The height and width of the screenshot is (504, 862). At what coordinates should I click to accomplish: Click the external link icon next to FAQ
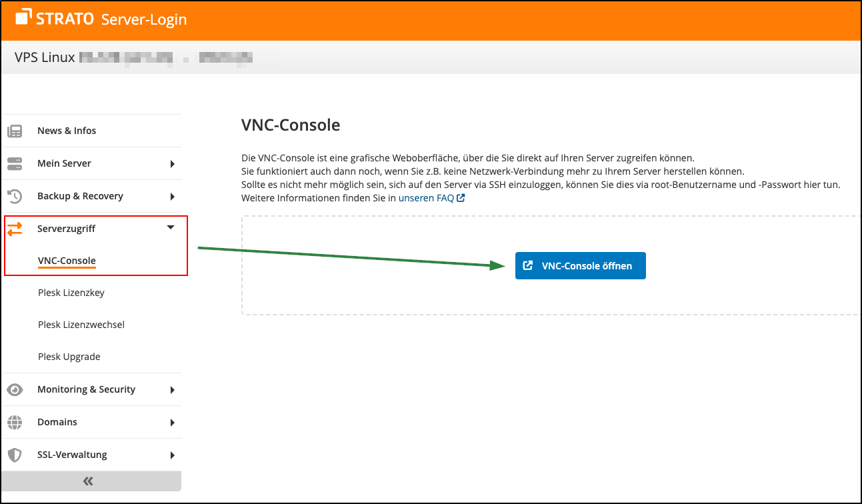click(x=460, y=197)
